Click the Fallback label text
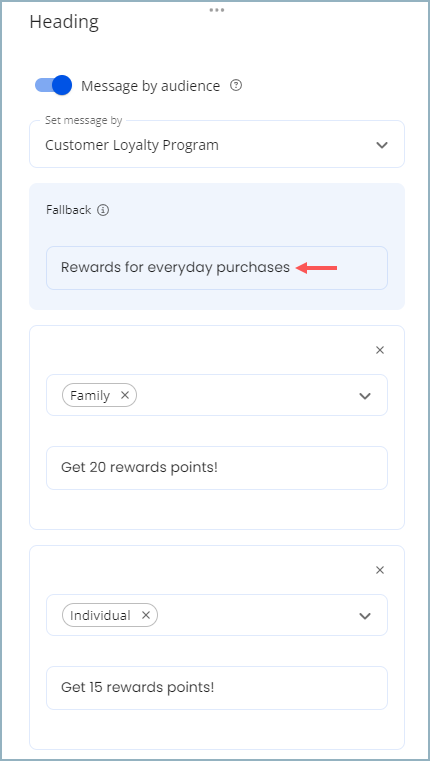This screenshot has height=761, width=430. [68, 210]
